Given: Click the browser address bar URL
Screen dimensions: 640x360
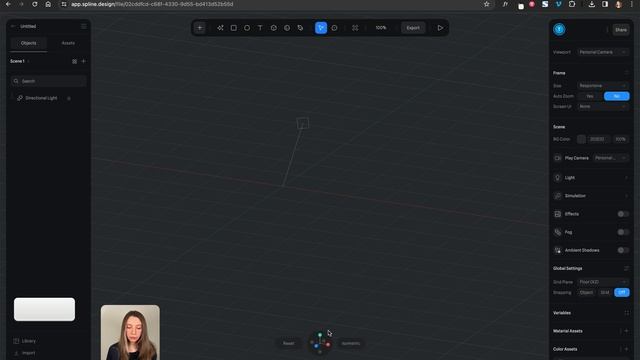Looking at the screenshot, I should 152,4.
